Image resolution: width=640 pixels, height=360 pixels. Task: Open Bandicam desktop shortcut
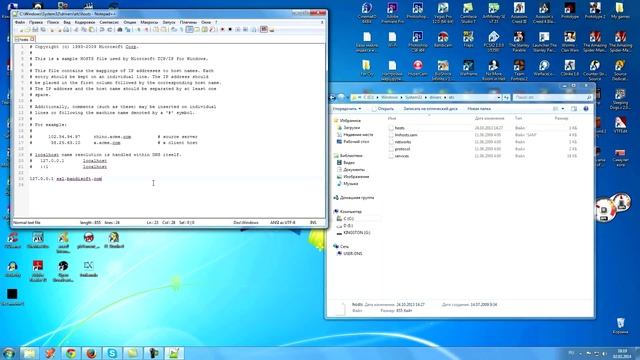[443, 40]
